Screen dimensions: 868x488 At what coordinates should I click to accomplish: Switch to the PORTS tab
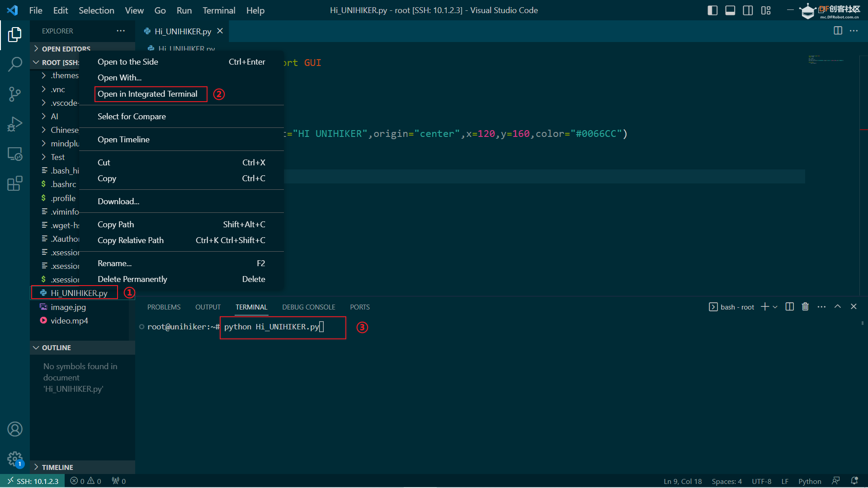pos(360,307)
